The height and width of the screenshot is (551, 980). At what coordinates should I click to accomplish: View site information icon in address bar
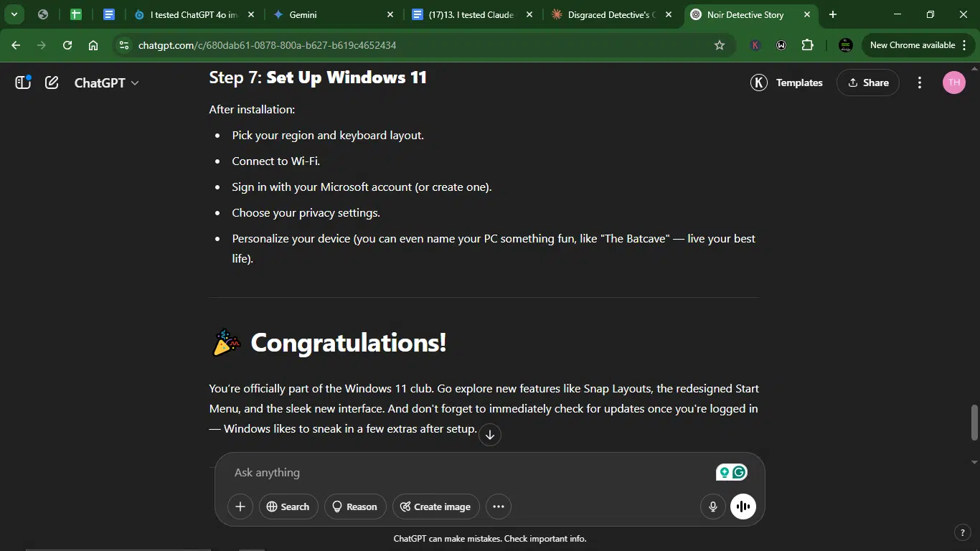[123, 45]
